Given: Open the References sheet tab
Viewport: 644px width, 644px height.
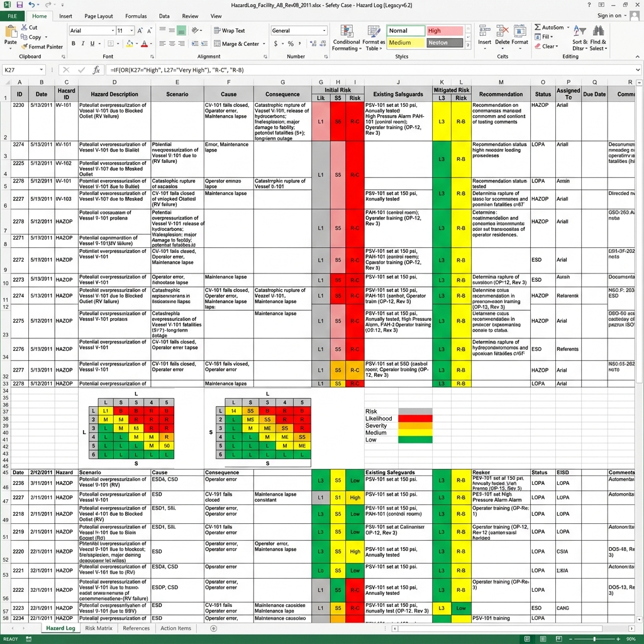Looking at the screenshot, I should (136, 628).
